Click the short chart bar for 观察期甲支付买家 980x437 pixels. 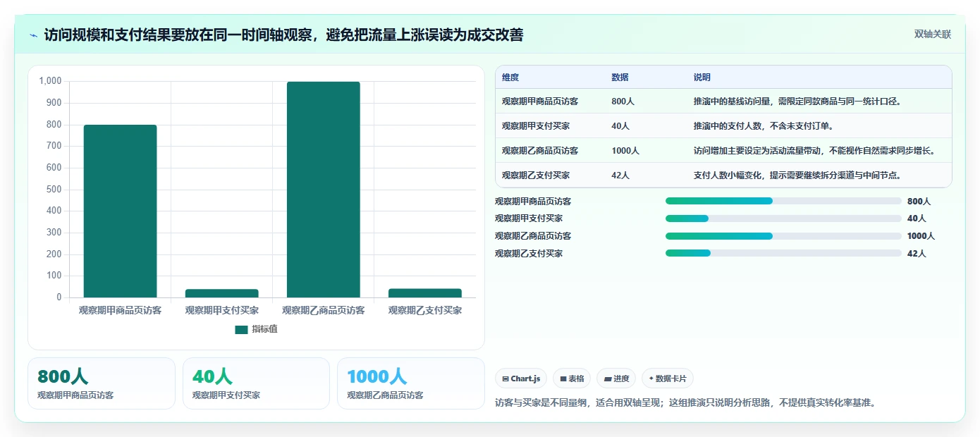click(x=222, y=293)
